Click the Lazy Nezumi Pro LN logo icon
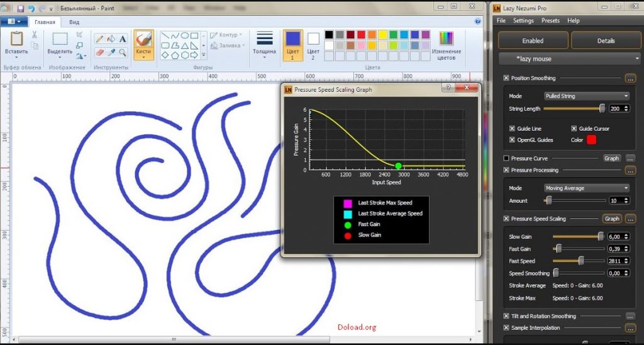644x345 pixels. point(497,8)
